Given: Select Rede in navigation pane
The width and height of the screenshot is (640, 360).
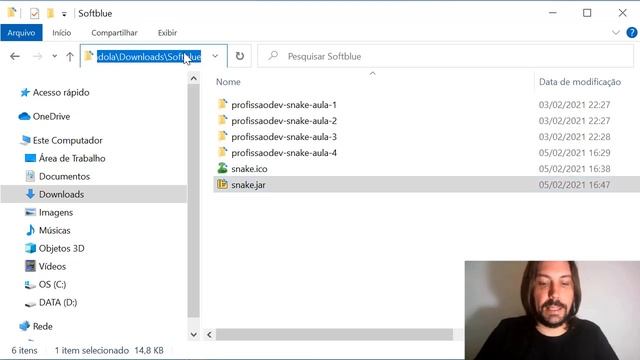Looking at the screenshot, I should 42,327.
